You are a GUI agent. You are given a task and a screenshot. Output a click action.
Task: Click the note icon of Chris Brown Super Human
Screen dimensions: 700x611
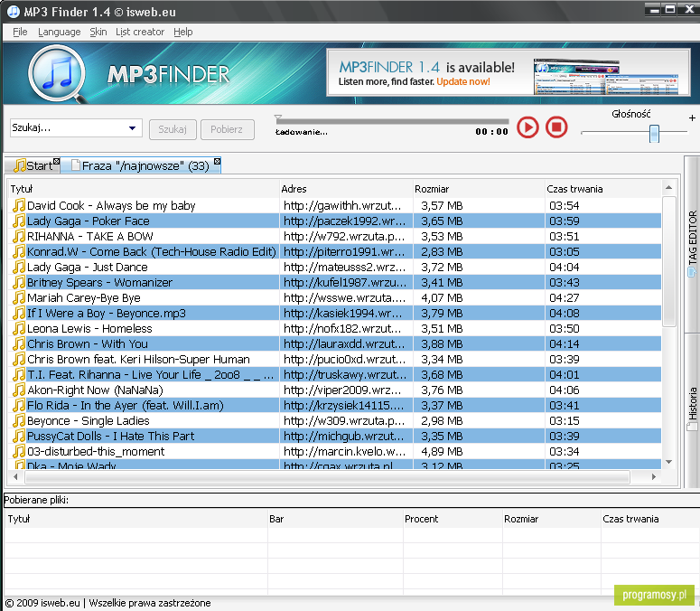click(19, 359)
